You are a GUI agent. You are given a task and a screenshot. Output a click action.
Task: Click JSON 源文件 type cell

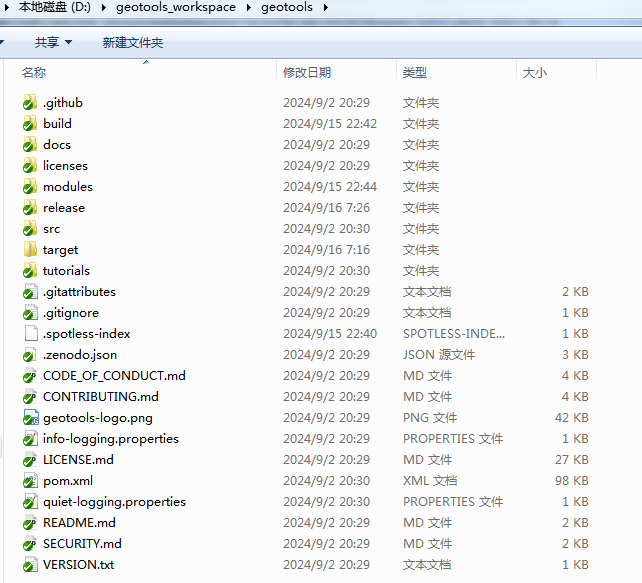[x=439, y=355]
